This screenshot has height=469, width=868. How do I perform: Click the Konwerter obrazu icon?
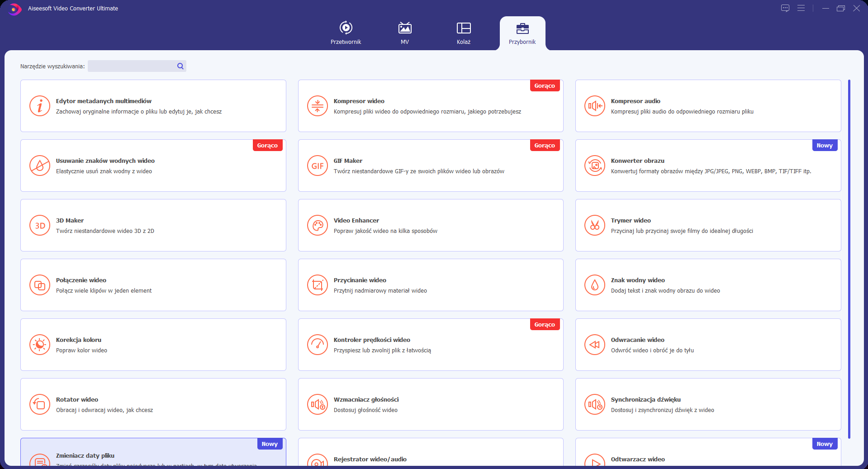coord(595,166)
